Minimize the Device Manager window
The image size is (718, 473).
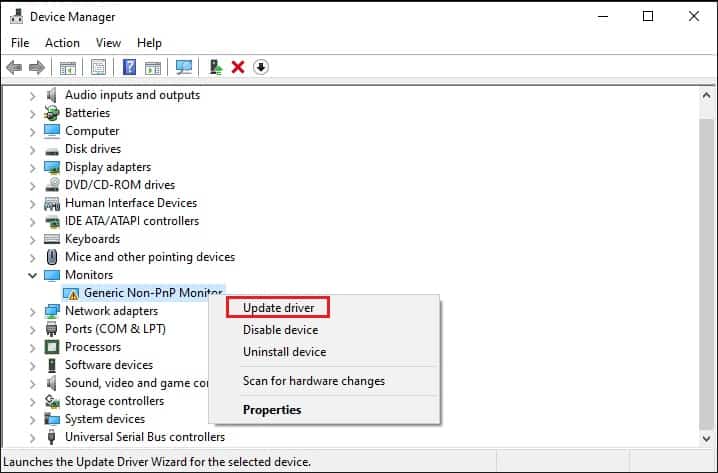603,17
